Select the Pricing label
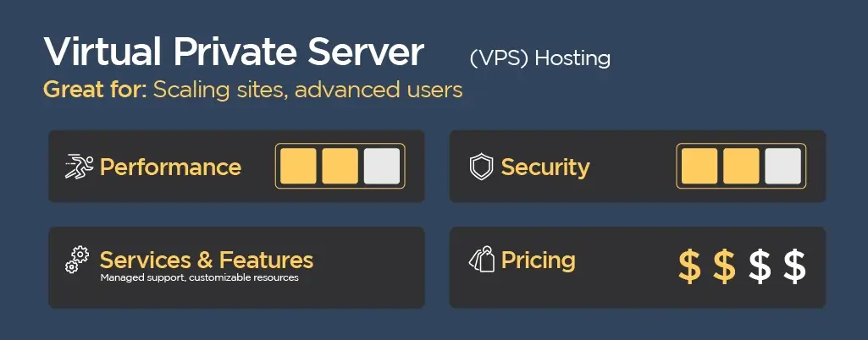Viewport: 868px width, 340px height. [x=538, y=260]
